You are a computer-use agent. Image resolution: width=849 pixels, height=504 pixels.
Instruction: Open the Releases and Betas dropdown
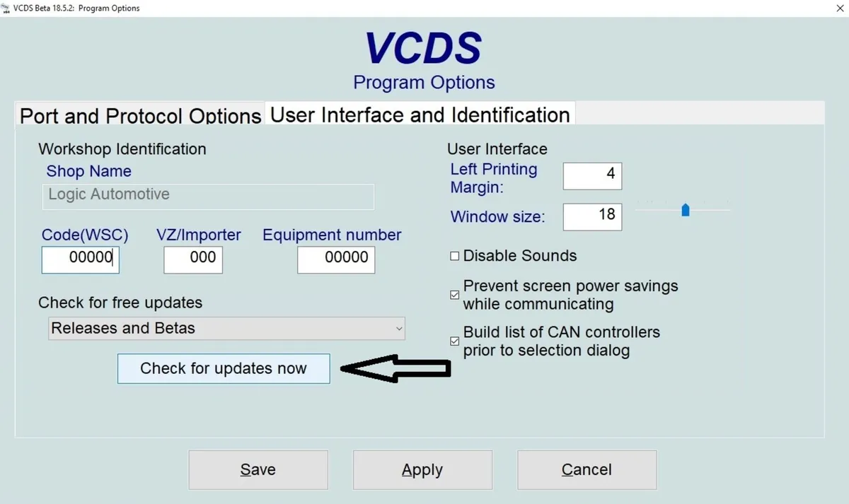point(226,328)
